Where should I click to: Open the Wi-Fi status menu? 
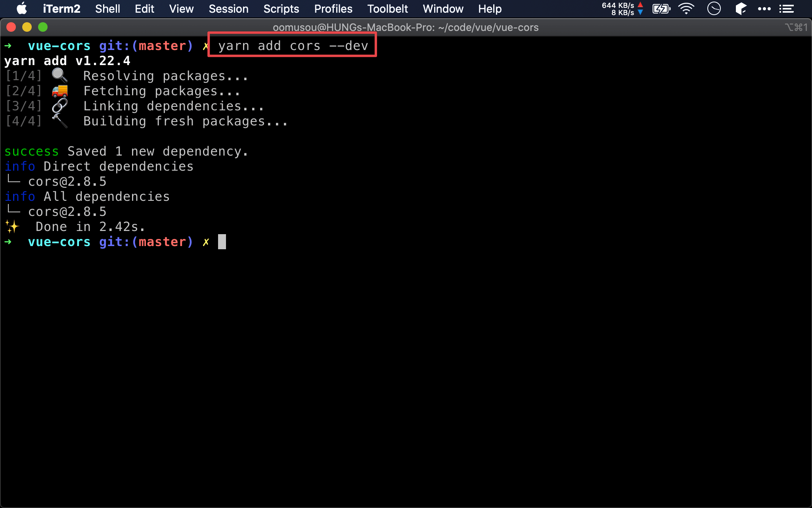coord(686,9)
